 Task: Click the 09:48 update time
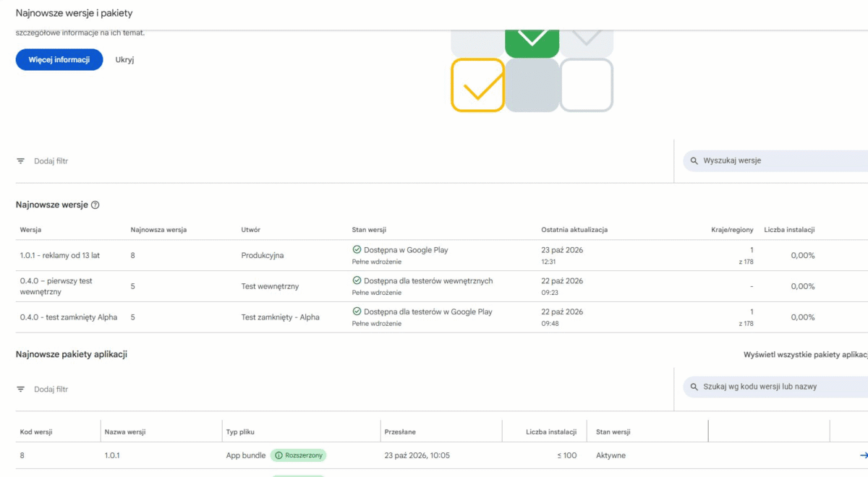pyautogui.click(x=548, y=324)
